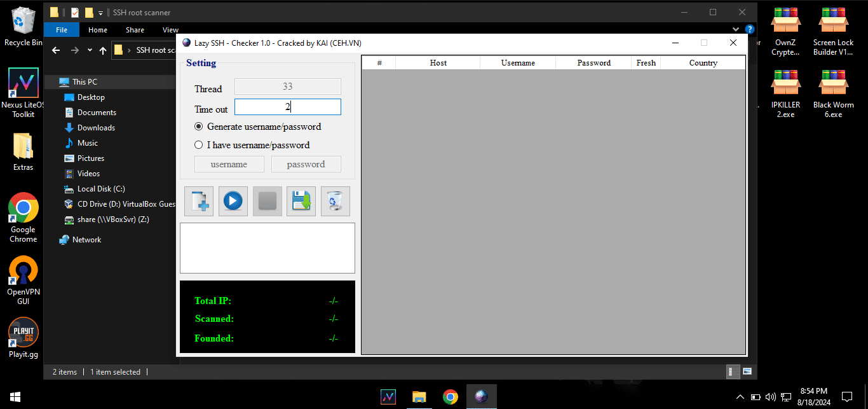Open recent locations dropdown in File Explorer
Viewport: 868px width, 409px height.
click(x=90, y=50)
